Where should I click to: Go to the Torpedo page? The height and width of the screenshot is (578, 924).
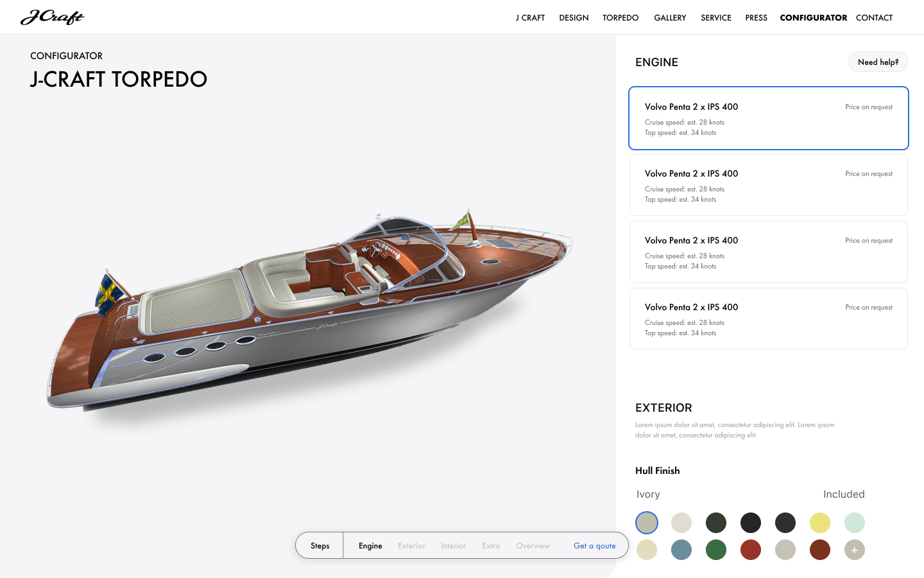pyautogui.click(x=620, y=18)
